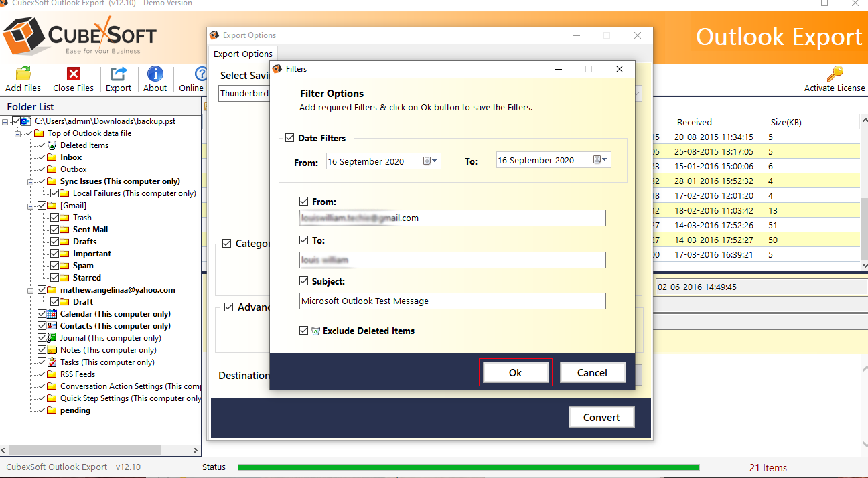Uncheck the Date Filters checkbox

coord(289,138)
